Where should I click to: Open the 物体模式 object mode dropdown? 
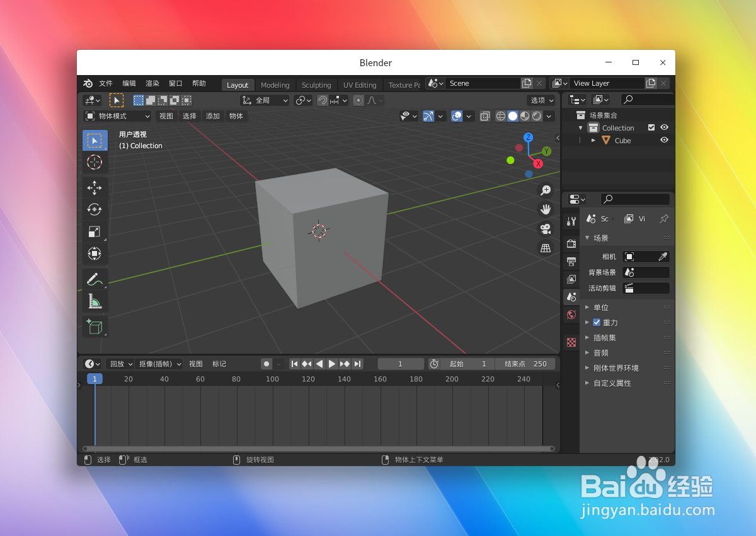[x=117, y=116]
